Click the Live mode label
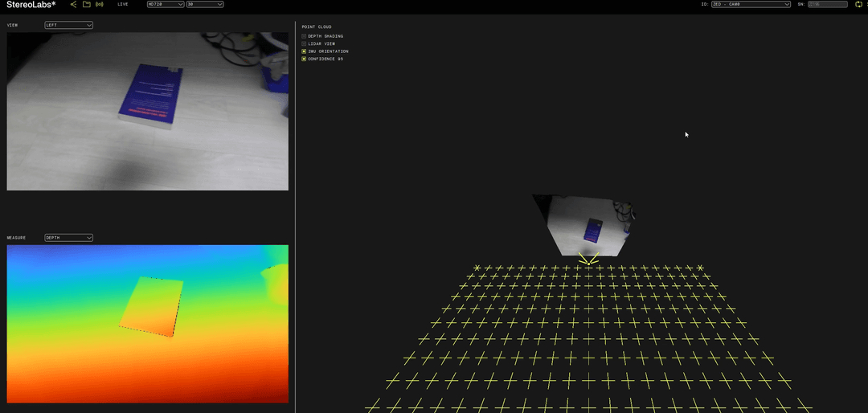This screenshot has height=413, width=868. point(123,4)
